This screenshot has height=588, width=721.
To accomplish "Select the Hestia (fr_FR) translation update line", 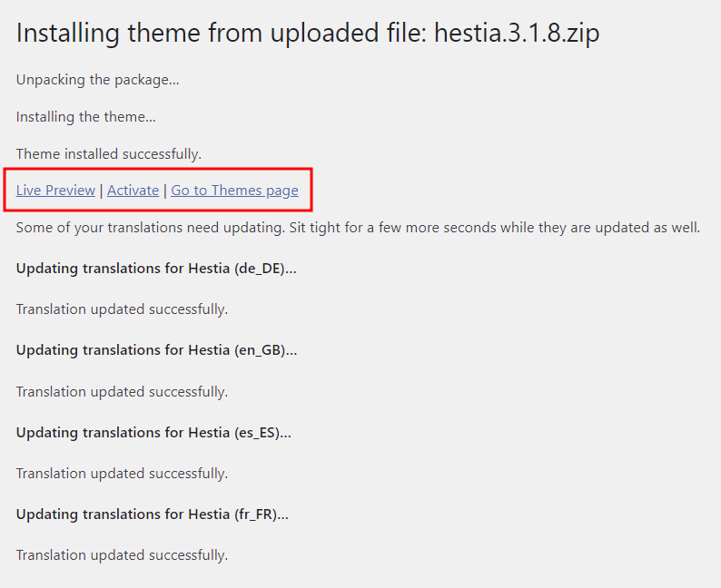I will click(x=153, y=514).
